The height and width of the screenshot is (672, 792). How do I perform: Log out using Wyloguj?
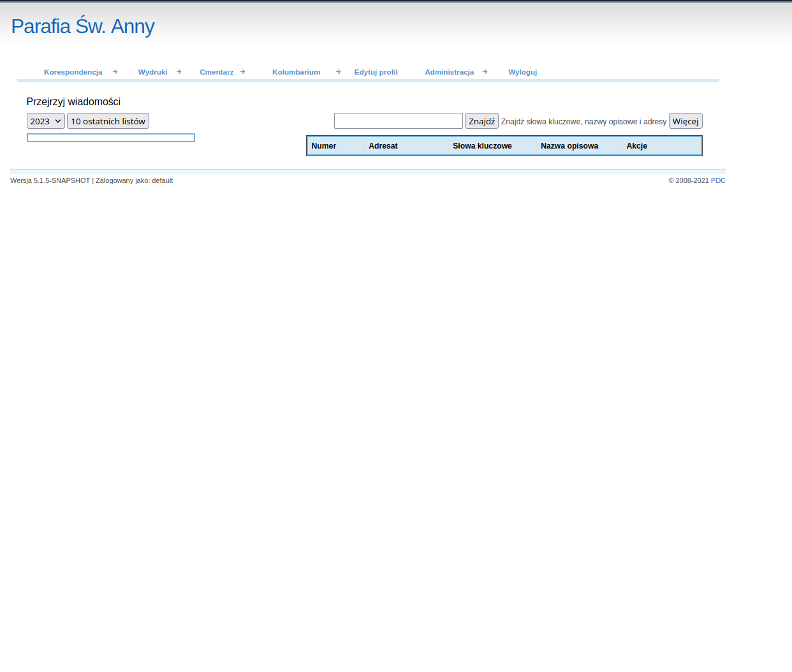(x=522, y=72)
